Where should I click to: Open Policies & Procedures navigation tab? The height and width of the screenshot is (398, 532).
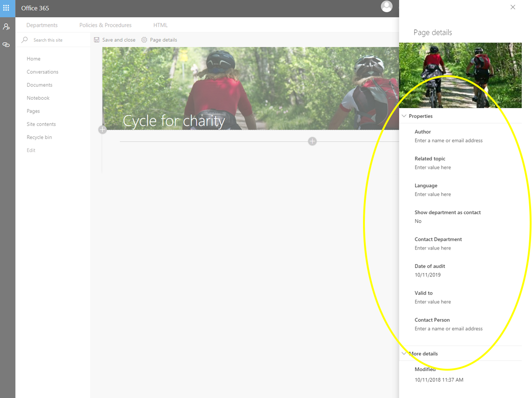pos(105,25)
